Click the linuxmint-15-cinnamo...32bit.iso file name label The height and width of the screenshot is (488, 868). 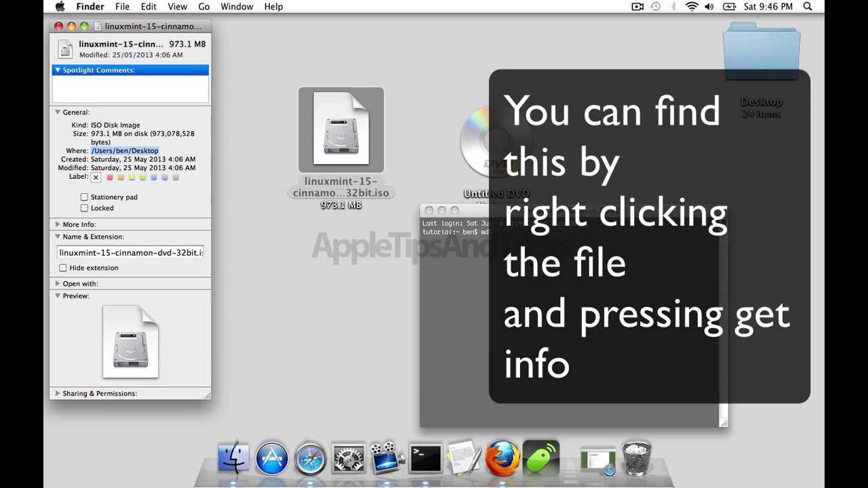[341, 187]
